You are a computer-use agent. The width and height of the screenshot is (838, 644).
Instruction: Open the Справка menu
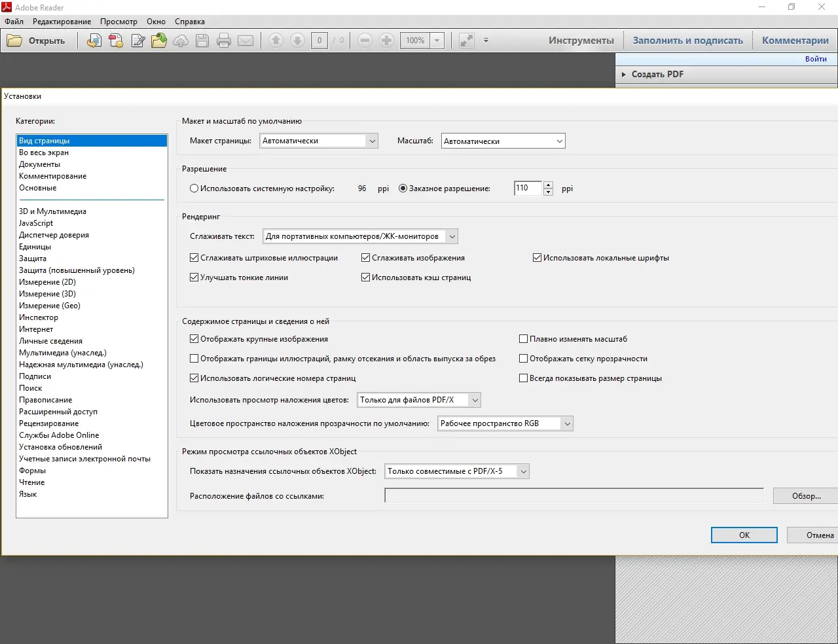pos(190,22)
